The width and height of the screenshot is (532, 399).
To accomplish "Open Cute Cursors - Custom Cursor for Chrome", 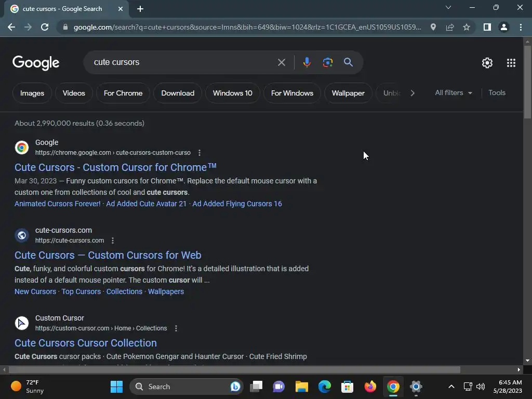I will [x=115, y=167].
